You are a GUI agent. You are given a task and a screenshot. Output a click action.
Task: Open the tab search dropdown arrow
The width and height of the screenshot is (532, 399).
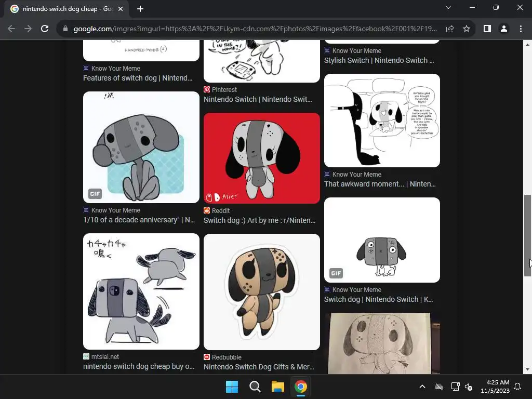[448, 7]
